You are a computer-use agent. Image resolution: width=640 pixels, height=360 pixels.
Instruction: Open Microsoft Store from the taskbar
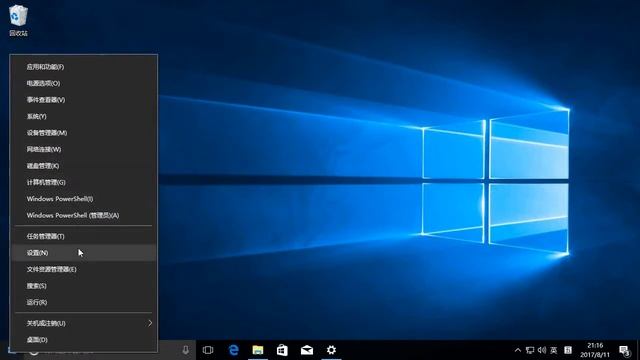tap(282, 350)
